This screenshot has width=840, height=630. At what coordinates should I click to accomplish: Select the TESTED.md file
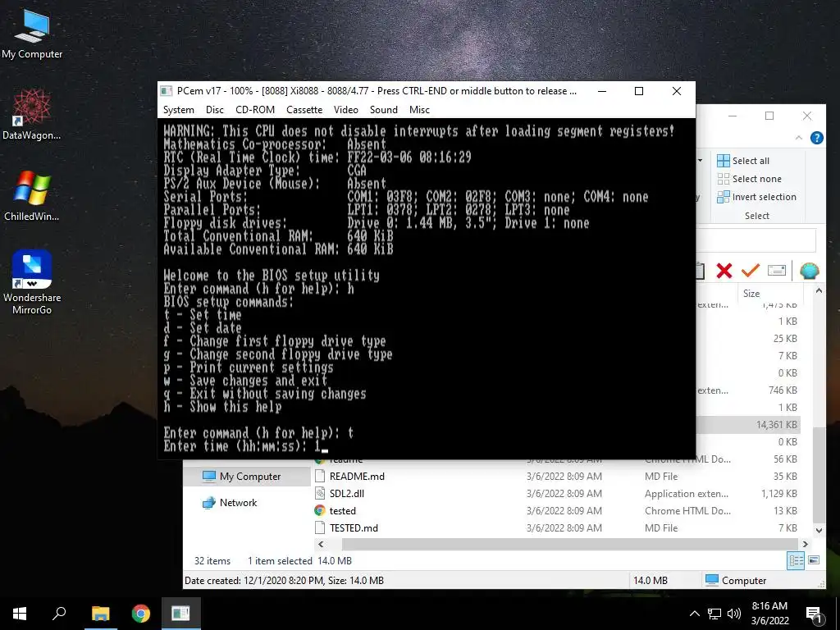point(354,527)
